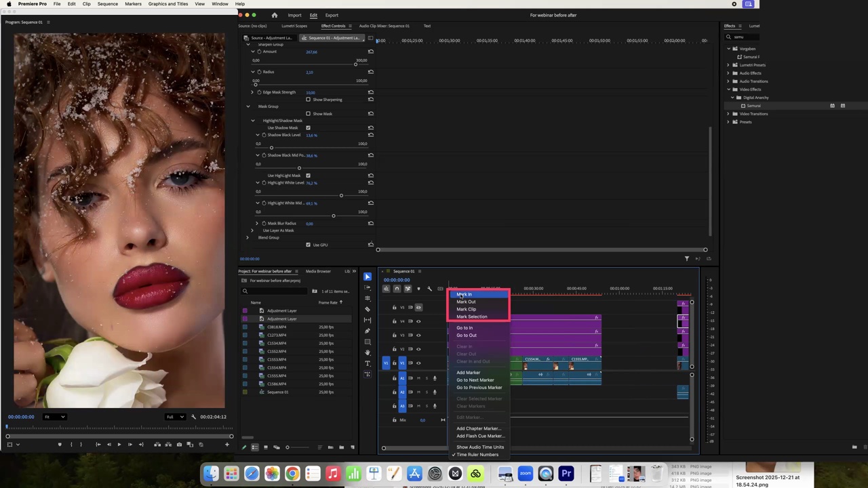Image resolution: width=868 pixels, height=488 pixels.
Task: Select the Pen tool in the timeline toolbar
Action: coord(368,331)
